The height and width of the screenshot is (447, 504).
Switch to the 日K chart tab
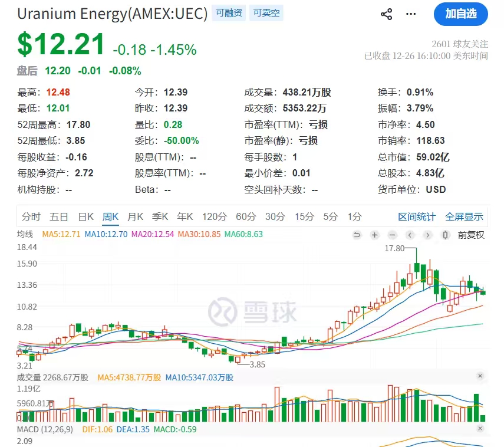point(86,217)
